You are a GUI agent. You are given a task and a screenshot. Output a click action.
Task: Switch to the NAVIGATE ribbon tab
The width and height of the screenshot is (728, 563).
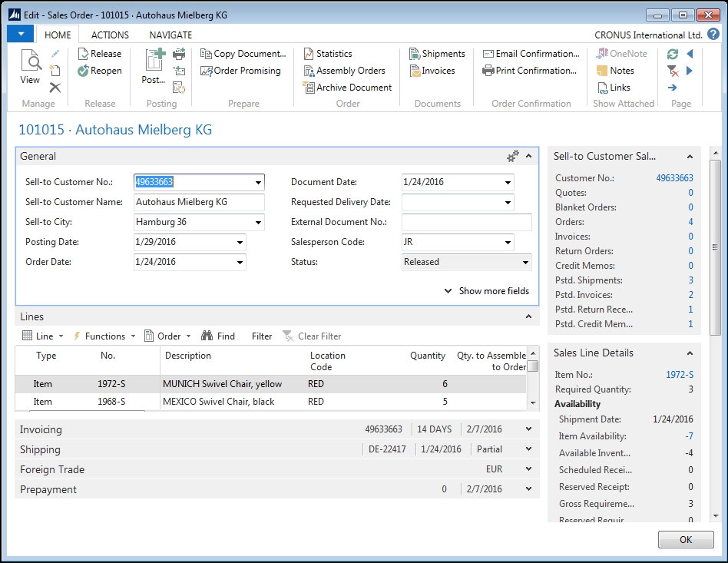point(170,35)
